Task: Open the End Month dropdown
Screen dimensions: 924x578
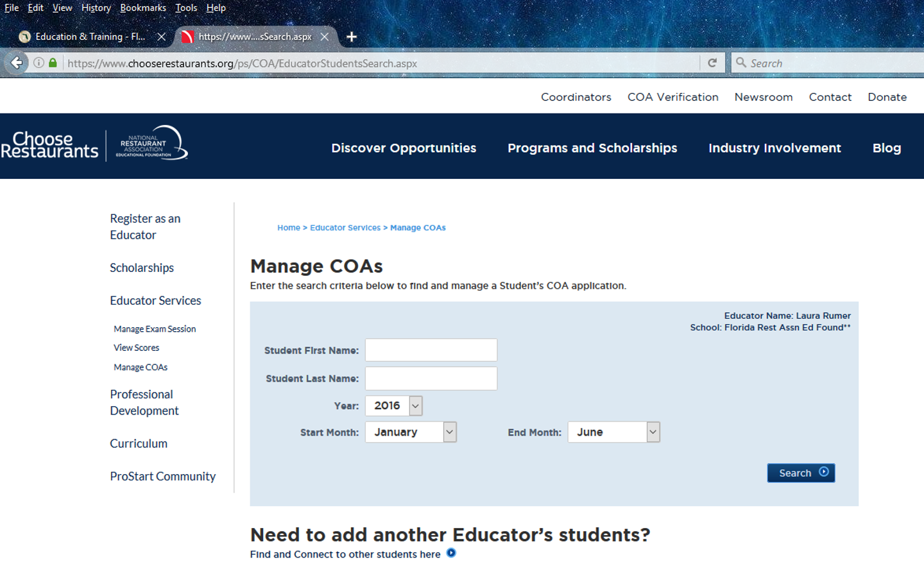Action: pyautogui.click(x=653, y=432)
